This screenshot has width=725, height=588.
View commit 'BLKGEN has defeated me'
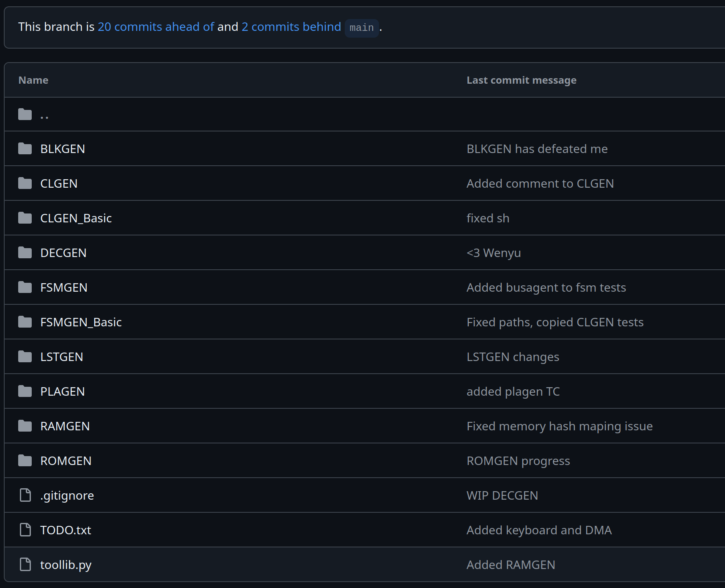[537, 149]
